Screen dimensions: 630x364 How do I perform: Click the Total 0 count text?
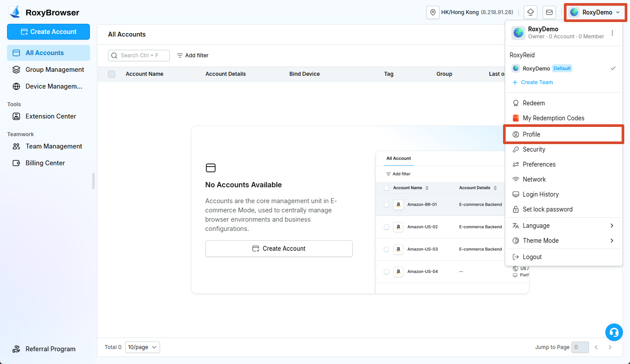click(113, 347)
